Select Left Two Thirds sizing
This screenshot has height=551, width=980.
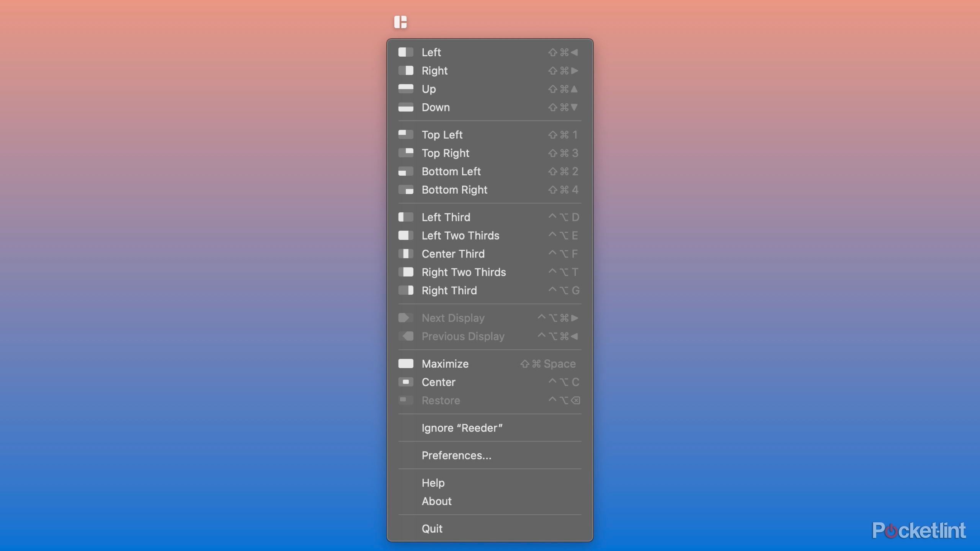(461, 235)
